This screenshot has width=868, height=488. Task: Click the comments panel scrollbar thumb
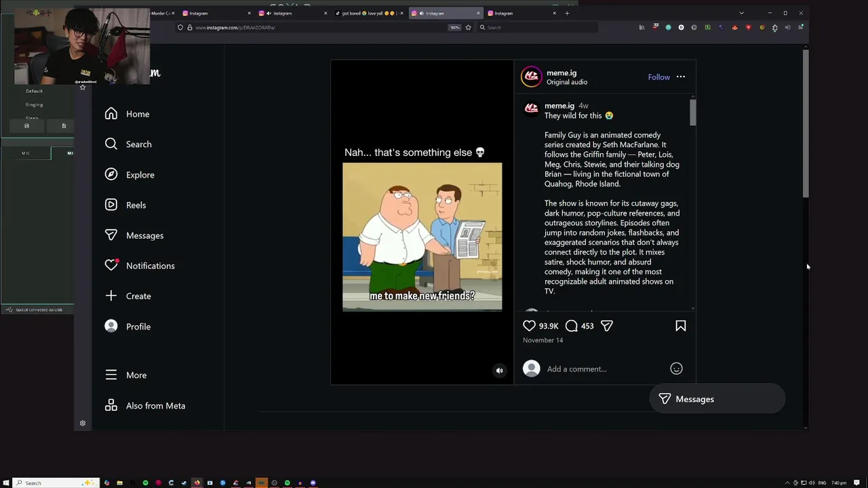692,112
